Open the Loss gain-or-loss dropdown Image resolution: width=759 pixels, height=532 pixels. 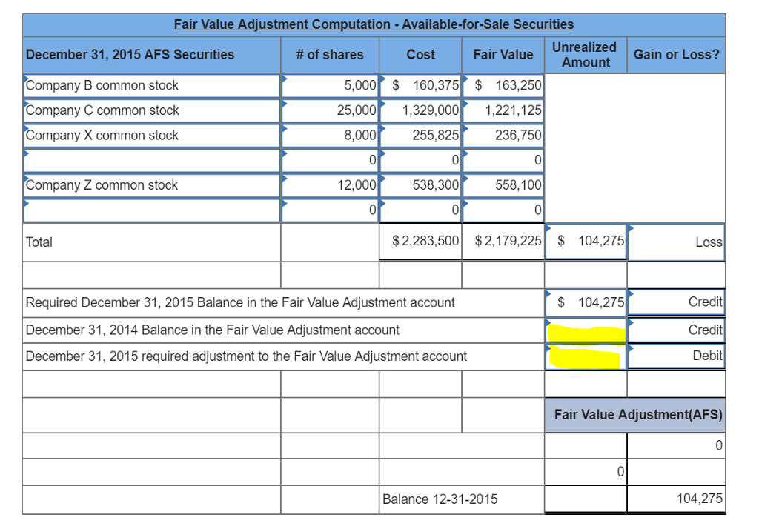676,242
